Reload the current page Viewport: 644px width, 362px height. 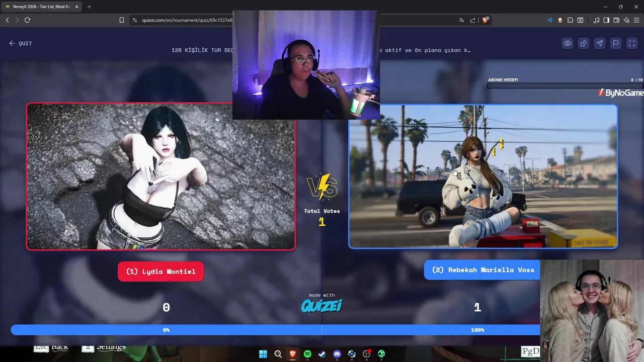28,20
